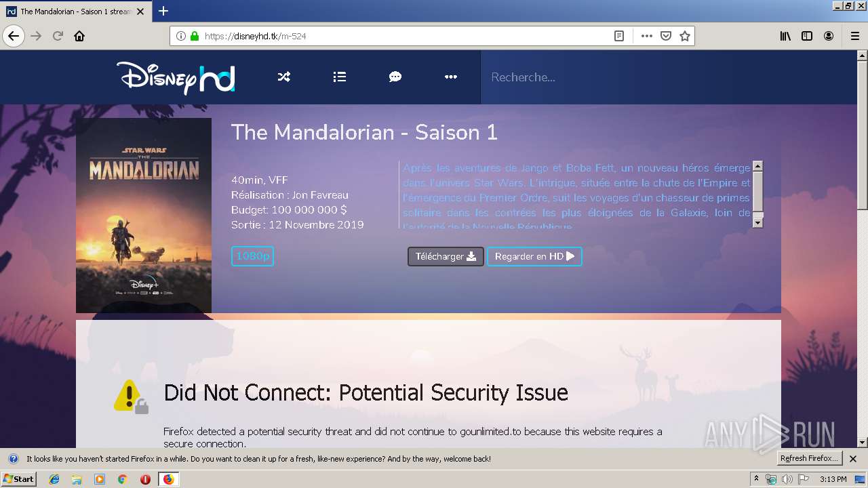
Task: Bookmark this page with star icon
Action: 685,36
